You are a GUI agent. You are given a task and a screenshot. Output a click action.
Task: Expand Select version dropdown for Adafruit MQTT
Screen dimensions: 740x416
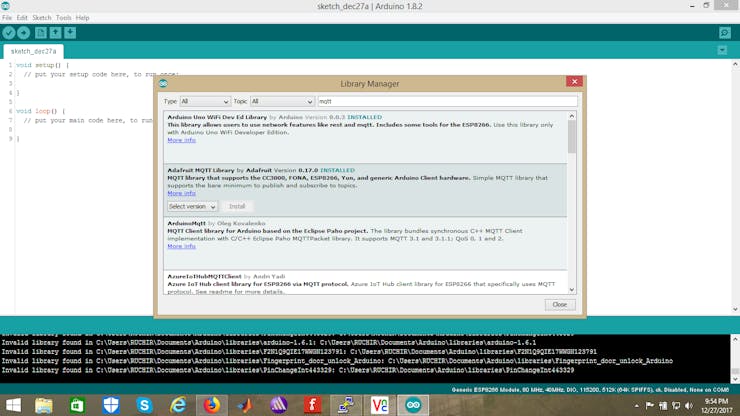pyautogui.click(x=192, y=206)
